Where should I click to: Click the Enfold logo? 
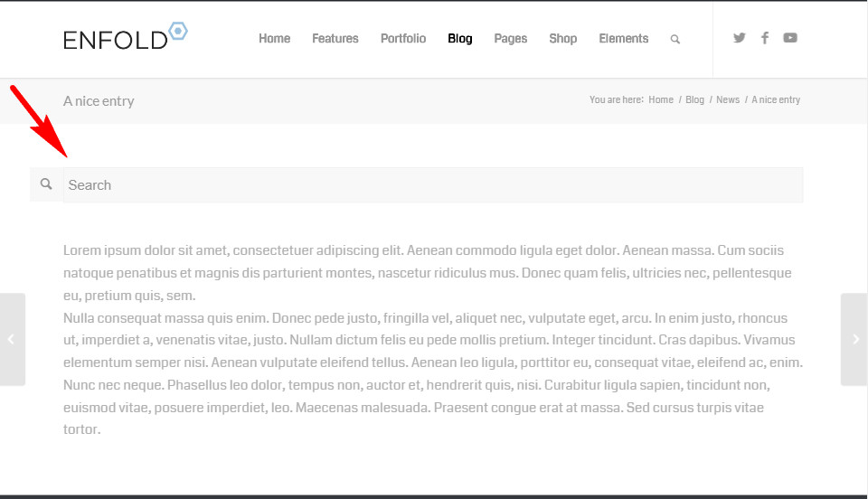tap(126, 36)
